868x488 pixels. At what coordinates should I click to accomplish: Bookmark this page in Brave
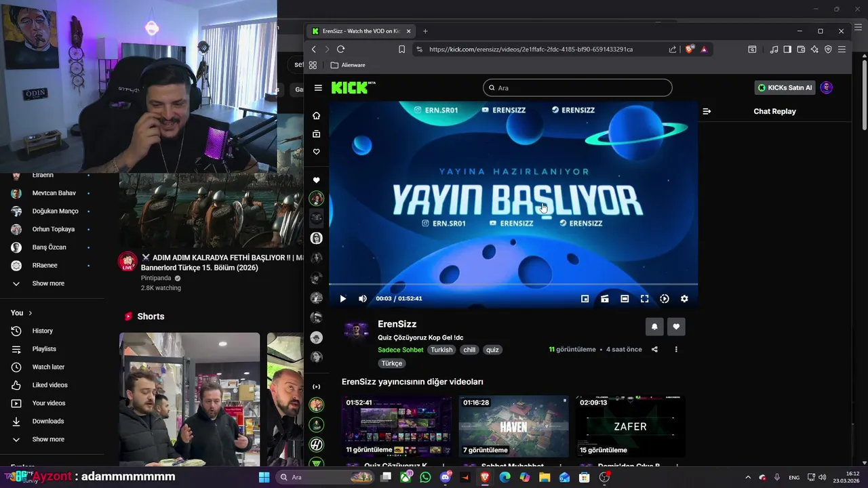point(401,49)
